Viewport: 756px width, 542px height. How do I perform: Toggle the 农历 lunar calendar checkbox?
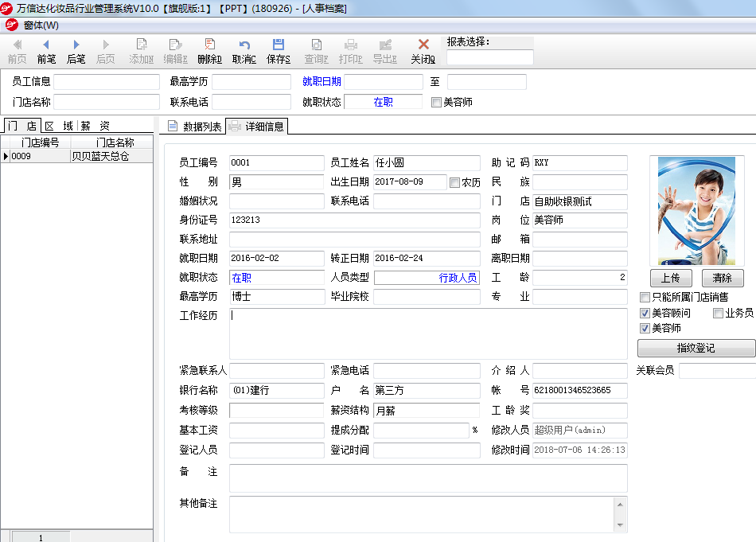[x=455, y=182]
